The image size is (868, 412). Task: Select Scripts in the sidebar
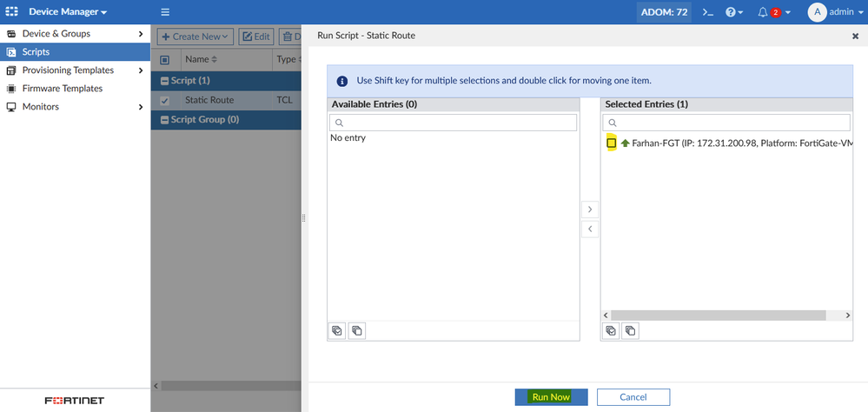coord(75,52)
